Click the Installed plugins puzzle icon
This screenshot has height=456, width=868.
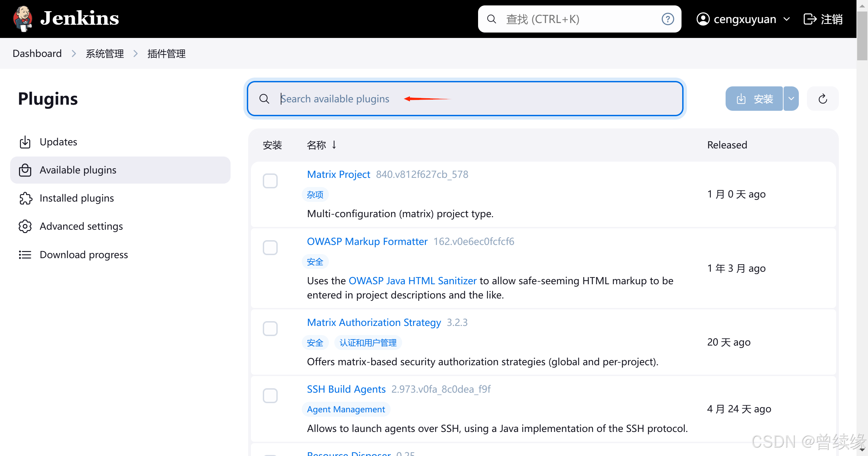pyautogui.click(x=25, y=198)
